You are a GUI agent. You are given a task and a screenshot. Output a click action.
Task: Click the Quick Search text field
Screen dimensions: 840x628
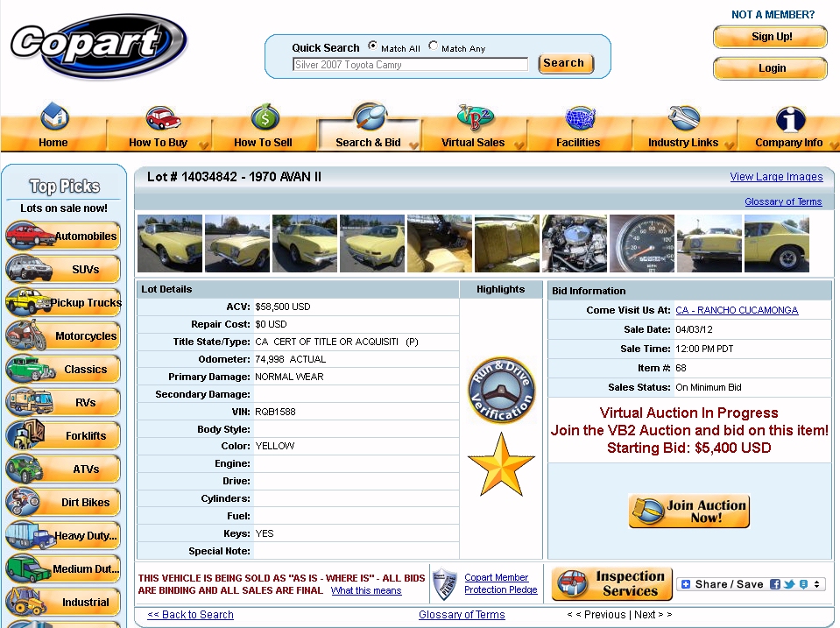click(410, 64)
